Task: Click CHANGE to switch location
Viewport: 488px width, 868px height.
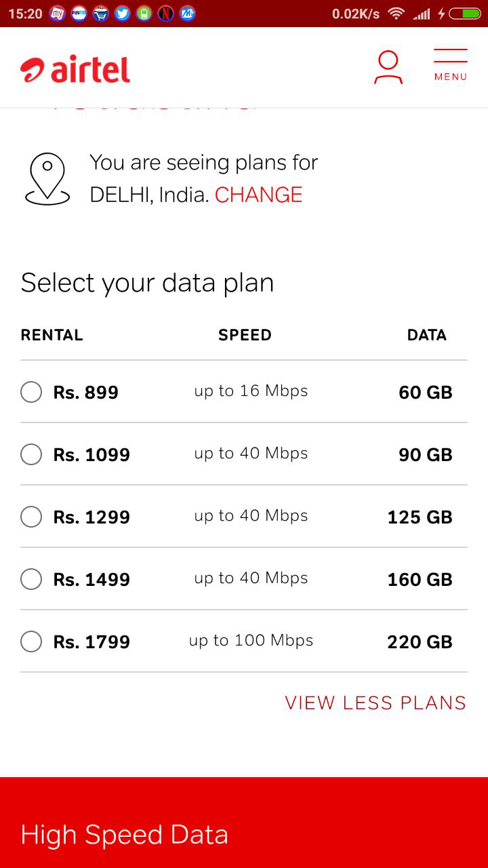Action: click(x=258, y=195)
